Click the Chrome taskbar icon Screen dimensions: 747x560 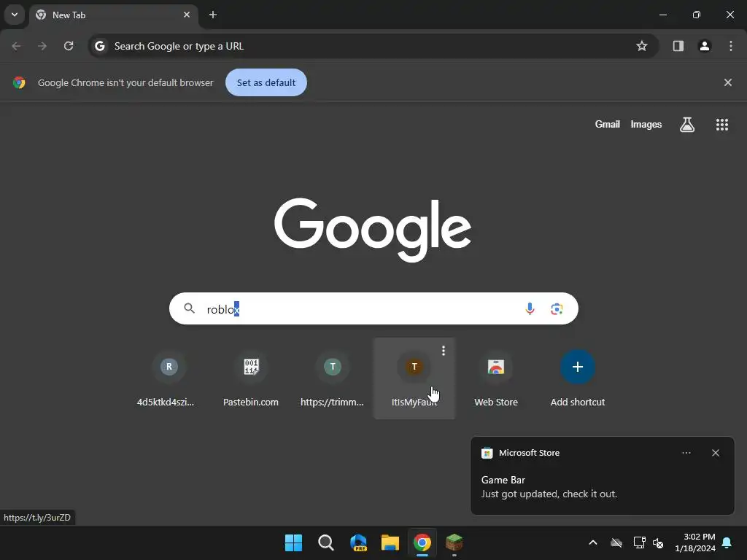(x=422, y=542)
